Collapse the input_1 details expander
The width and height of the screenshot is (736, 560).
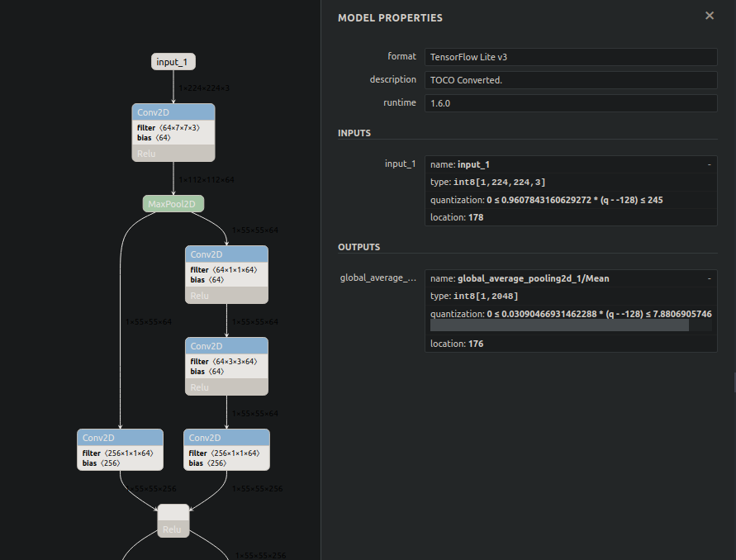[709, 165]
